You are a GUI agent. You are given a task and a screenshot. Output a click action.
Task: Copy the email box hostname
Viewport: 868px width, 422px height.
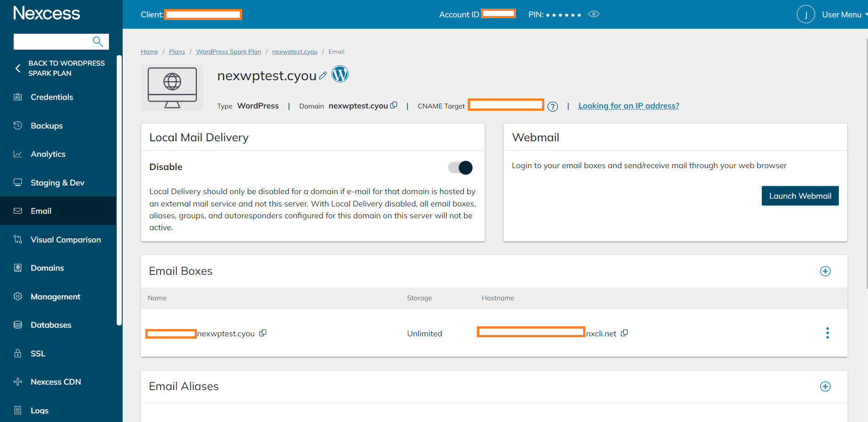pos(624,333)
